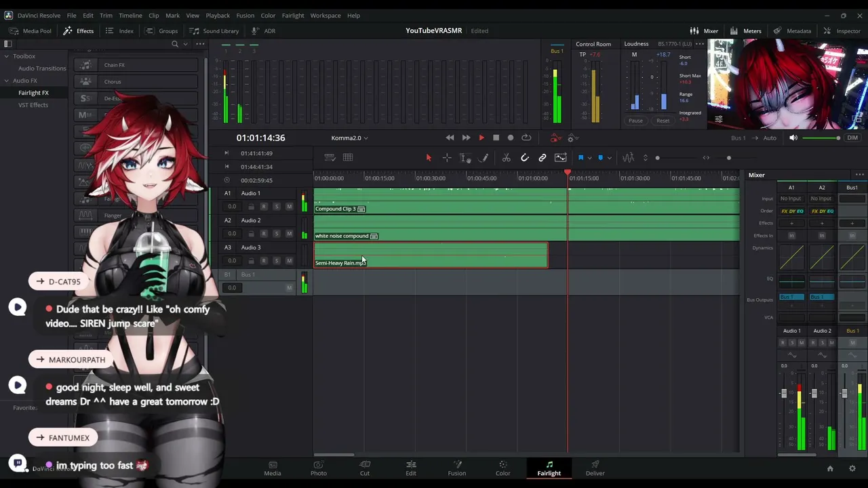Add a blue flag to the timeline
The height and width of the screenshot is (488, 868).
(580, 158)
